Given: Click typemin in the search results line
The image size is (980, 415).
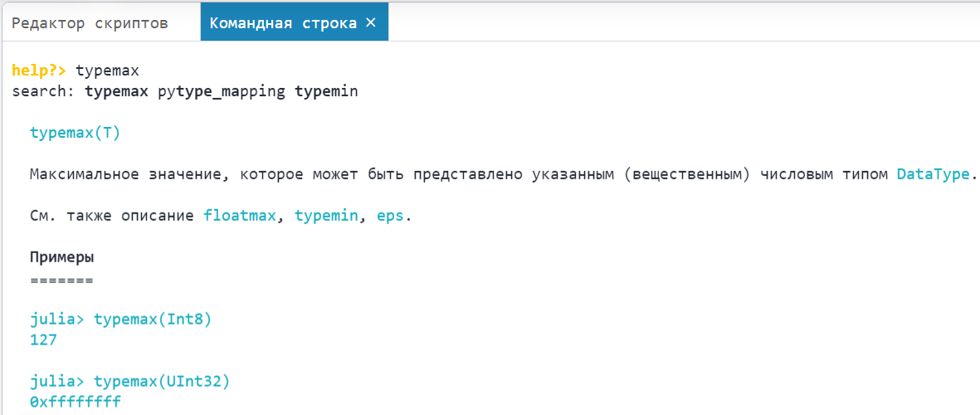Looking at the screenshot, I should pos(326,91).
